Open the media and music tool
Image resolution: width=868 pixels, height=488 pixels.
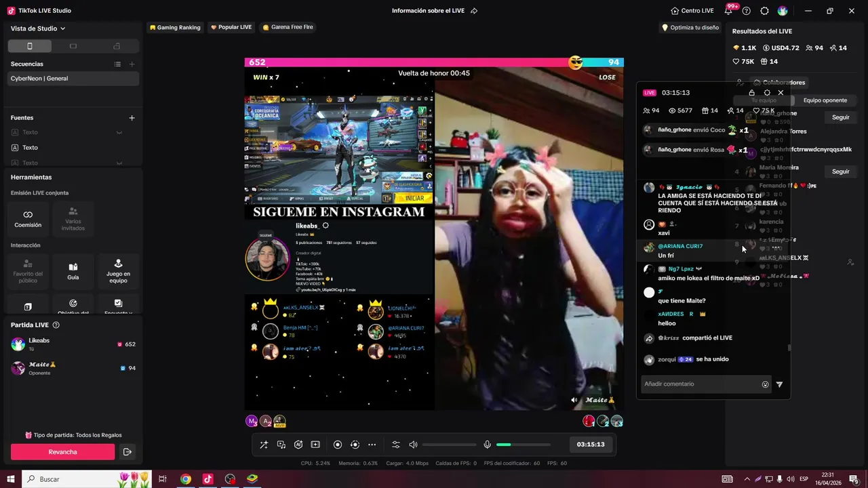pyautogui.click(x=281, y=445)
